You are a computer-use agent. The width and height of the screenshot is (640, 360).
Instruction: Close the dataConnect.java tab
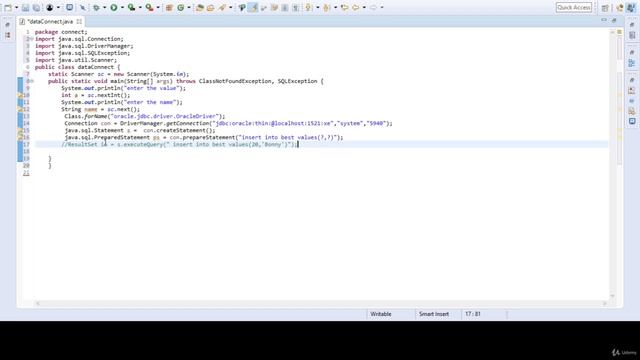(79, 21)
